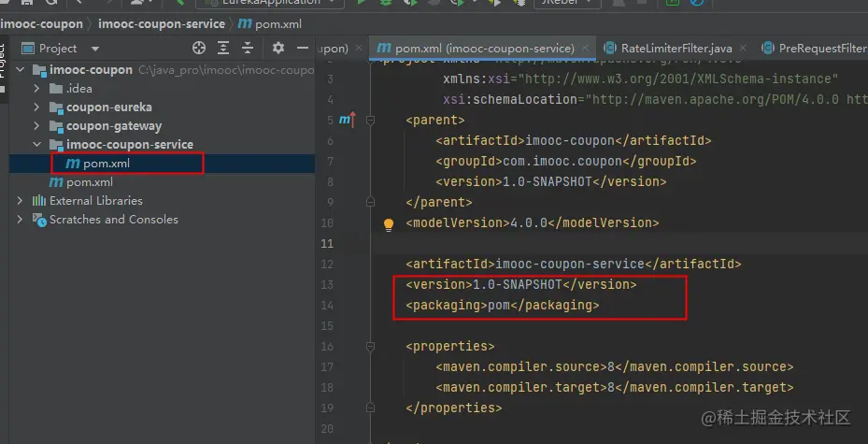This screenshot has width=868, height=444.
Task: Expand the .idea folder arrow
Action: click(36, 89)
